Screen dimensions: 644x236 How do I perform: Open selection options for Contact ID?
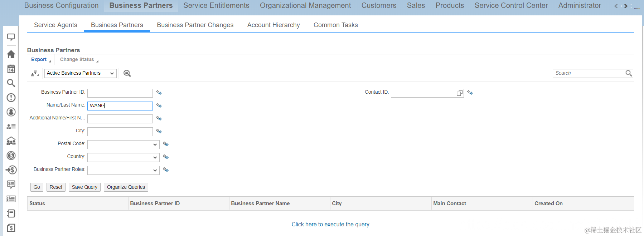[470, 93]
